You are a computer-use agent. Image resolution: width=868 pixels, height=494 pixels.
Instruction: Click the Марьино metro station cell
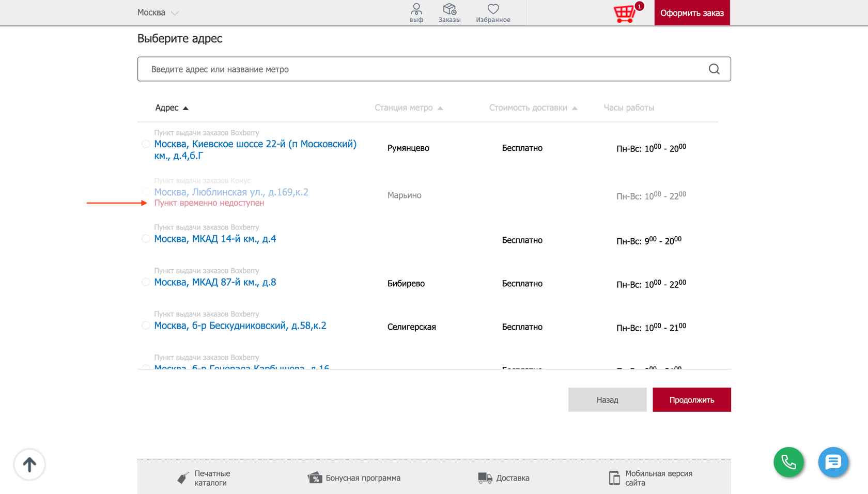coord(405,195)
